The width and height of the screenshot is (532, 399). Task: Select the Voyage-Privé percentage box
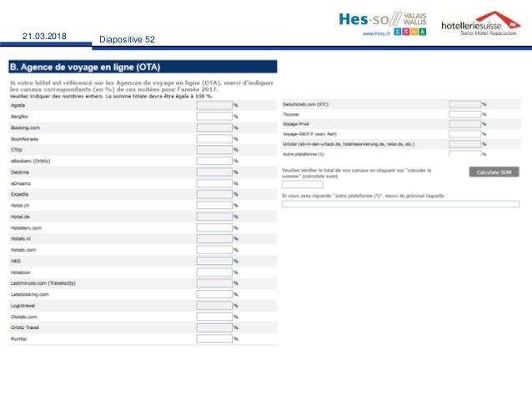[465, 124]
